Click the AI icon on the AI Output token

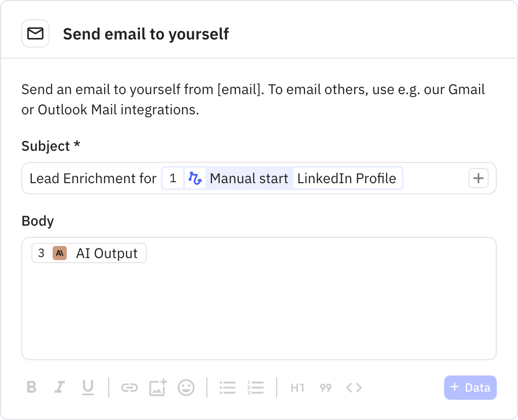click(x=60, y=253)
